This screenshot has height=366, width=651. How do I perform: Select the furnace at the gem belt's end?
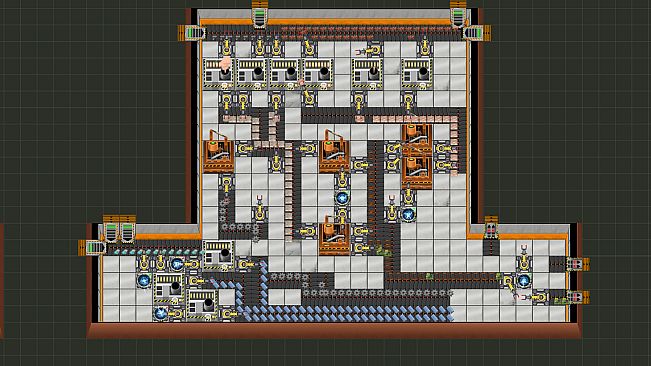218,255
